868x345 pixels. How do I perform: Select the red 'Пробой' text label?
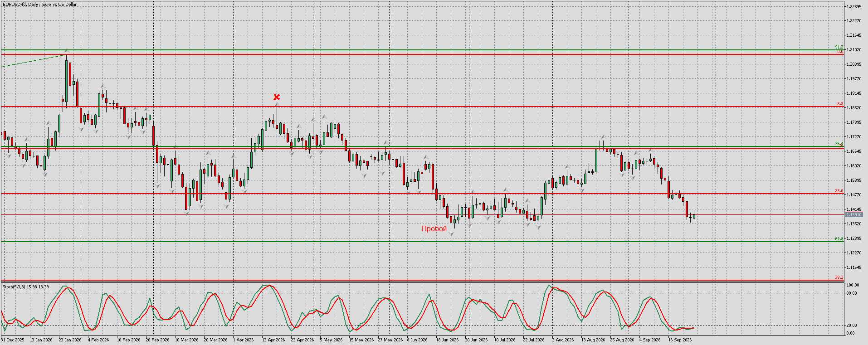(x=434, y=228)
